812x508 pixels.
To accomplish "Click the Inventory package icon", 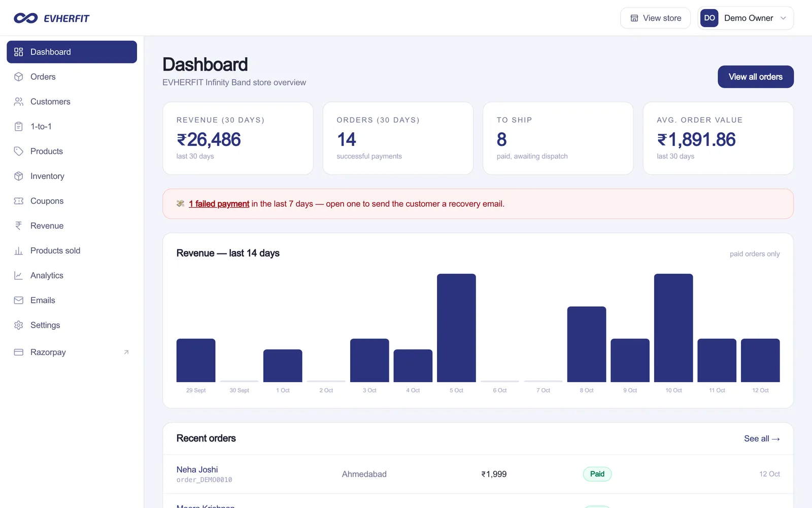I will 19,176.
